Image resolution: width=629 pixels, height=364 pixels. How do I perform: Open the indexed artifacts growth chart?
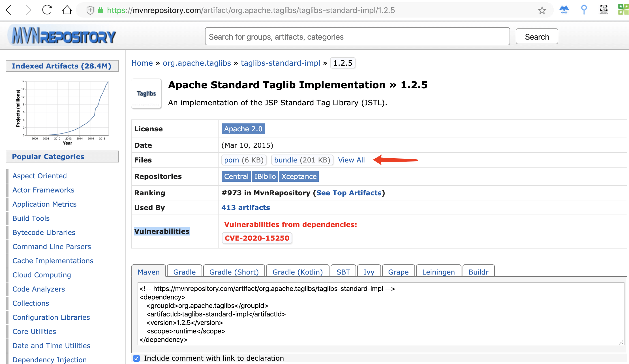coord(62,112)
